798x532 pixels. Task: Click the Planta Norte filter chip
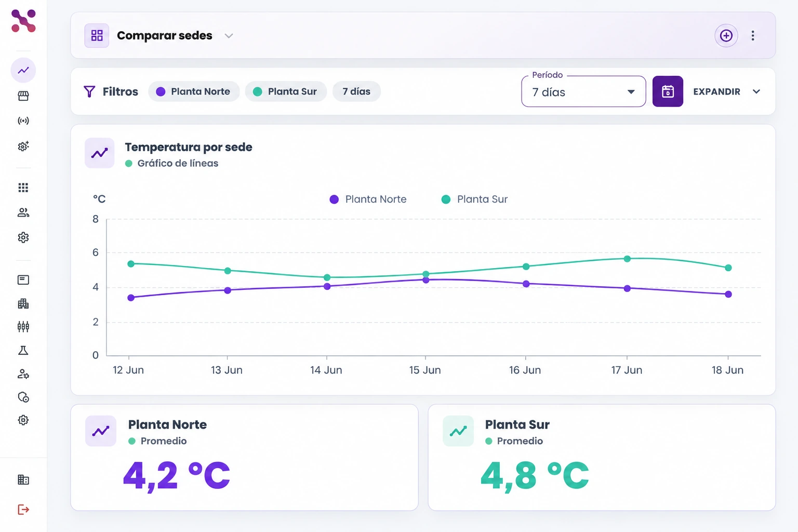coord(194,91)
